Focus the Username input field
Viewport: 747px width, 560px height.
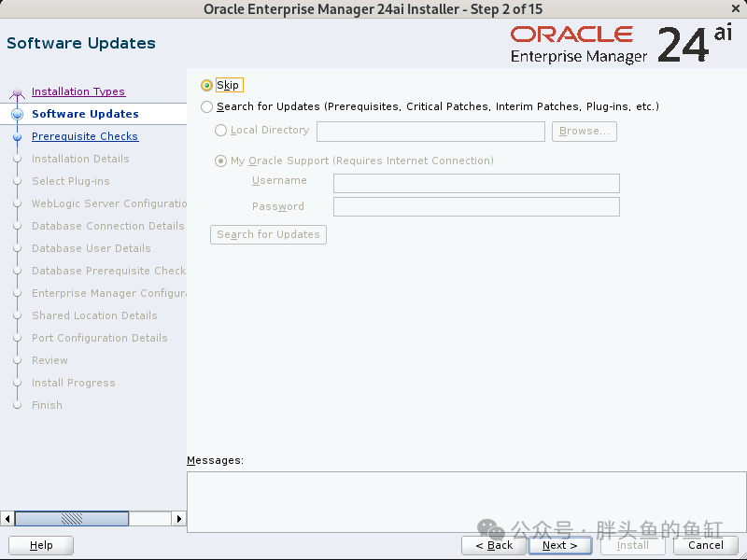point(476,183)
